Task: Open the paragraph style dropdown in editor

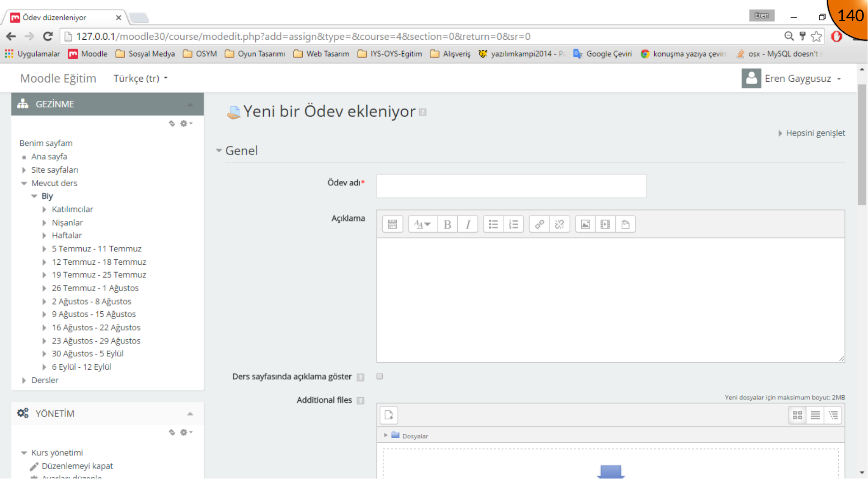Action: click(x=422, y=224)
